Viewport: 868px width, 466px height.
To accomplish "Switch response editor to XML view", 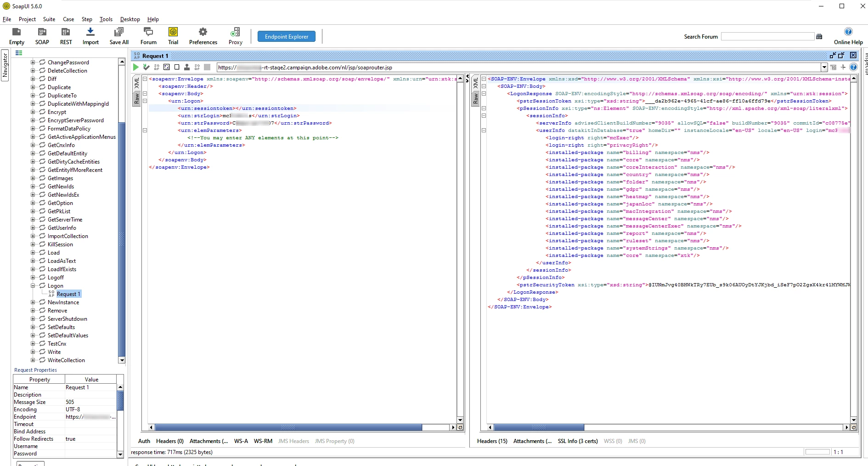I will point(475,83).
